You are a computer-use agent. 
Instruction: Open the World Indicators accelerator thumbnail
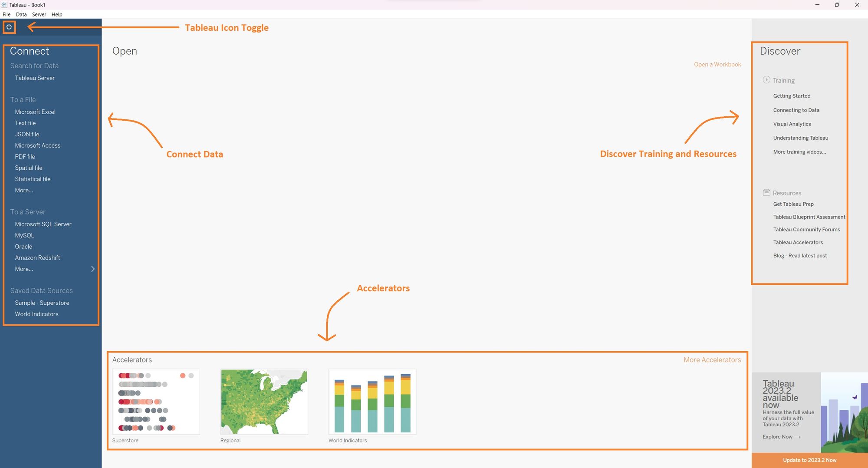[x=372, y=402]
